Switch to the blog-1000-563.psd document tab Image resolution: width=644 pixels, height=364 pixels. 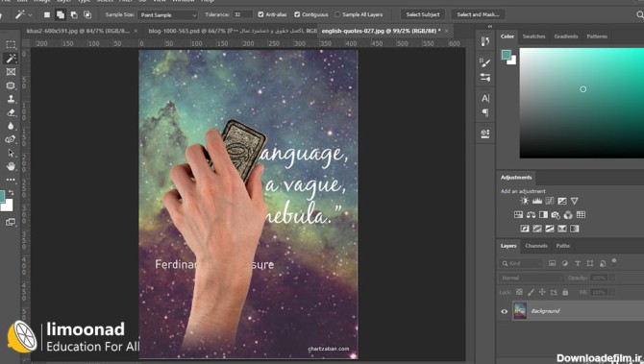coord(233,31)
